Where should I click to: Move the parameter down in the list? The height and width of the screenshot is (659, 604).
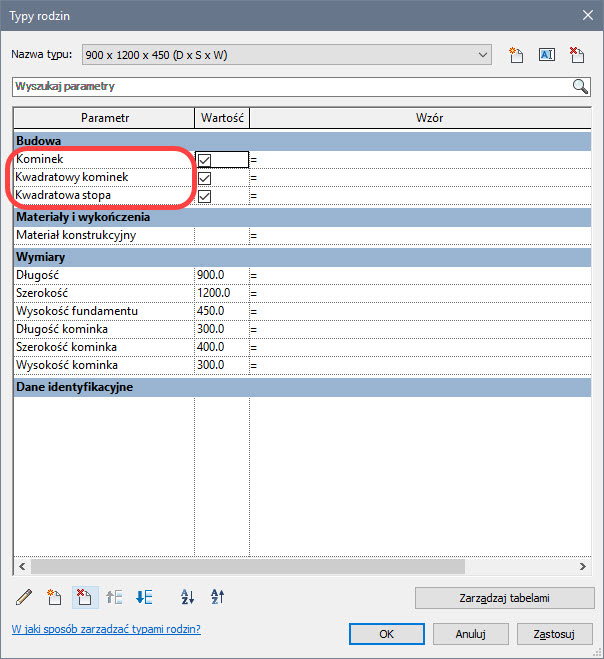click(145, 598)
